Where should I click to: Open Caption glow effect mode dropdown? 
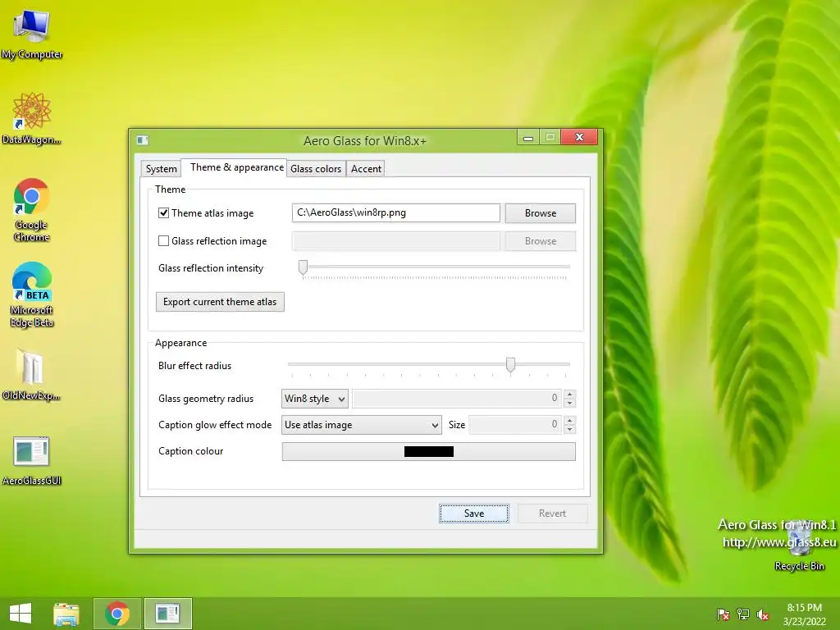click(362, 425)
